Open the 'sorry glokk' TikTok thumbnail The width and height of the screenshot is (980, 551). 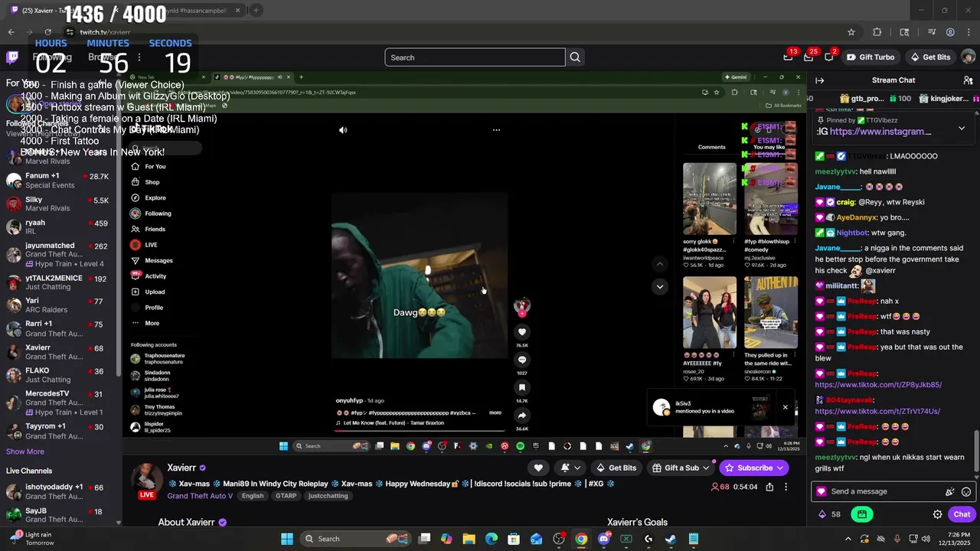point(710,198)
